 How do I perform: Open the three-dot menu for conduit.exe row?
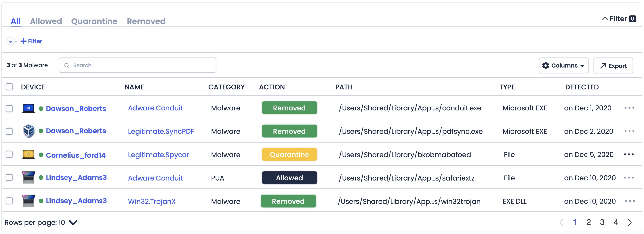pos(629,108)
